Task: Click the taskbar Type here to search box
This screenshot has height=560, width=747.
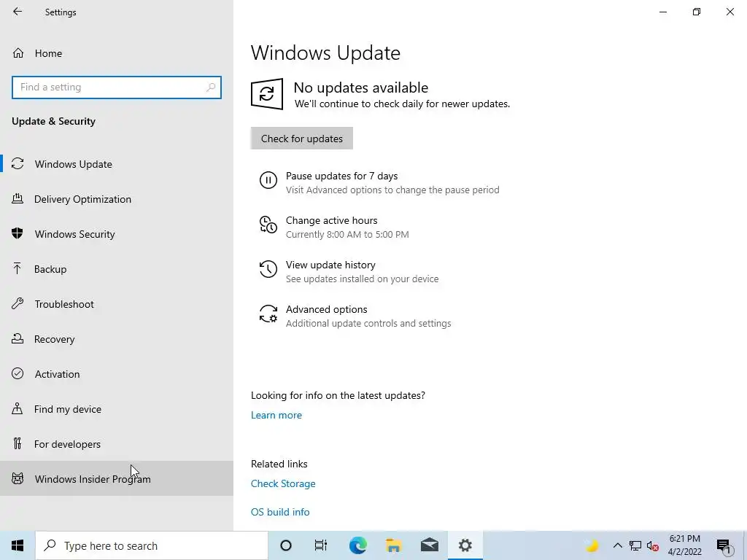Action: (152, 545)
